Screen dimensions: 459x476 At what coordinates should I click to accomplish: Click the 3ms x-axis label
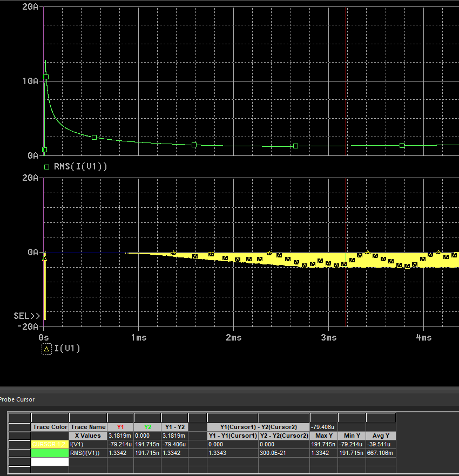(329, 338)
